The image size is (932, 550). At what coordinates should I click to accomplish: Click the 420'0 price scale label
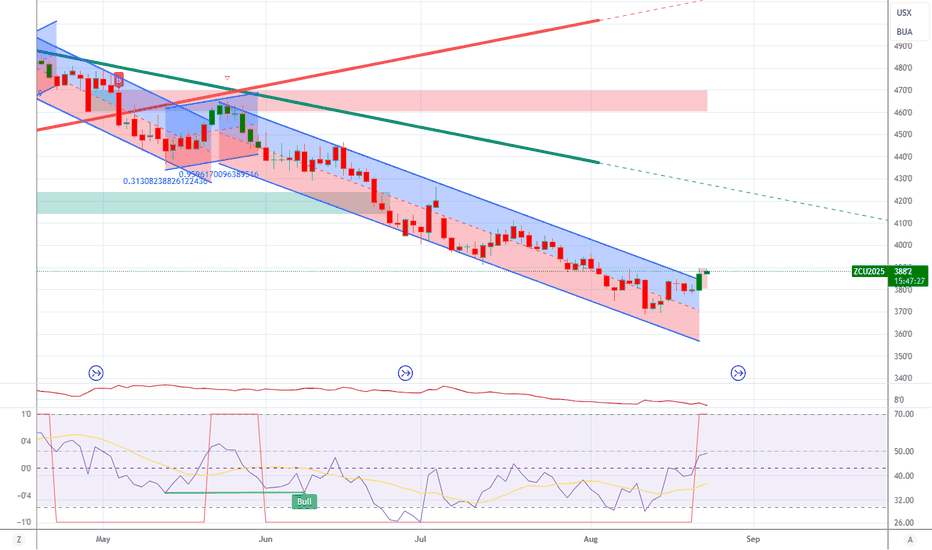coord(903,201)
